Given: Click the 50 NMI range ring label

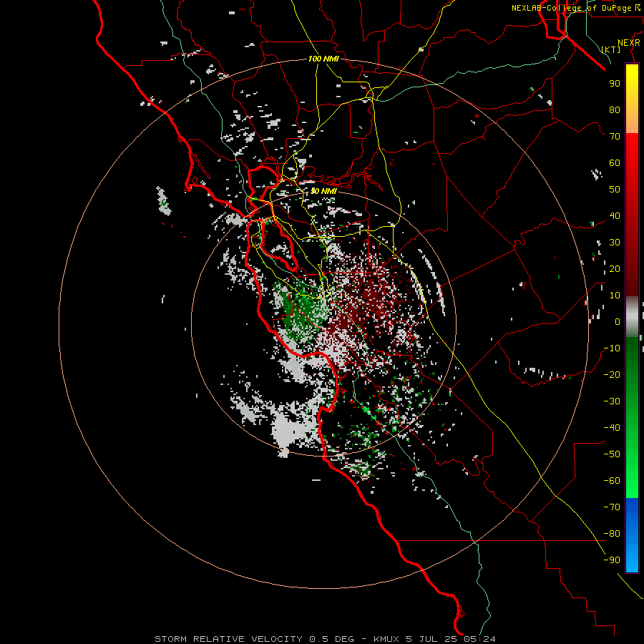Looking at the screenshot, I should (323, 191).
